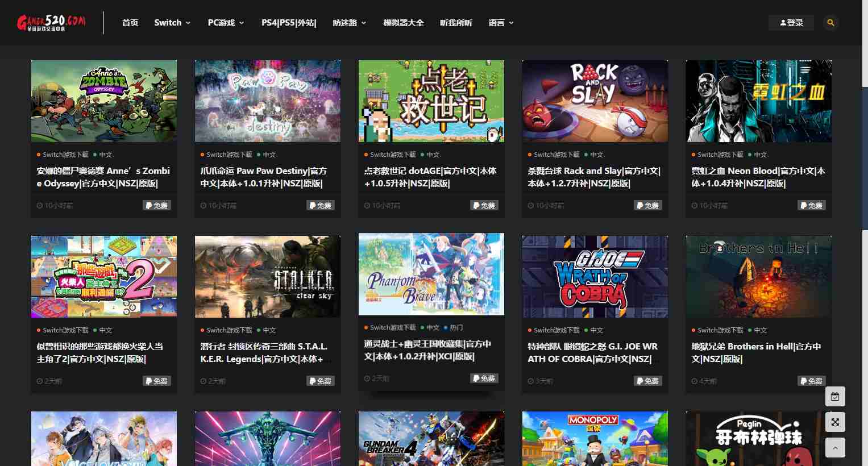868x466 pixels.
Task: Open the 防迷路 dropdown menu
Action: (x=349, y=23)
